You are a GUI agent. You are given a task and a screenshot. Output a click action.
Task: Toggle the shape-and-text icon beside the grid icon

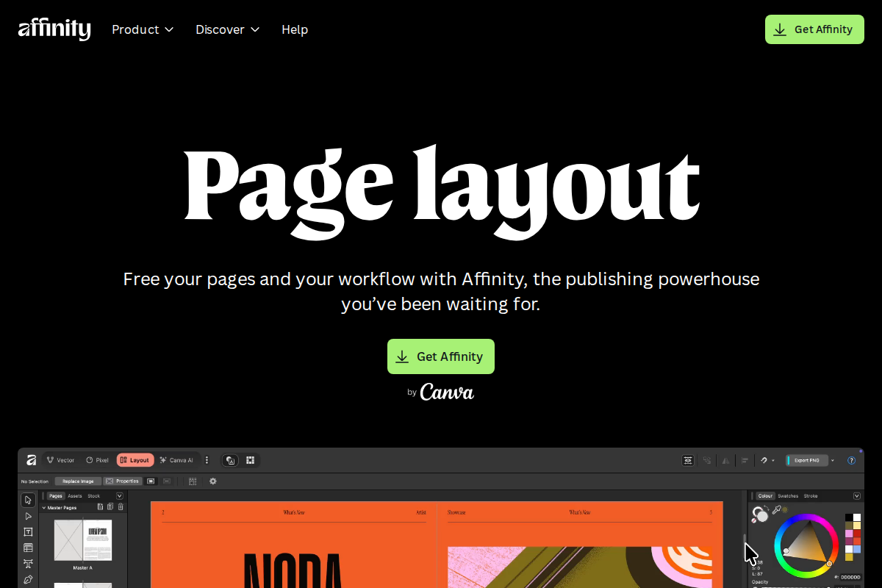230,460
